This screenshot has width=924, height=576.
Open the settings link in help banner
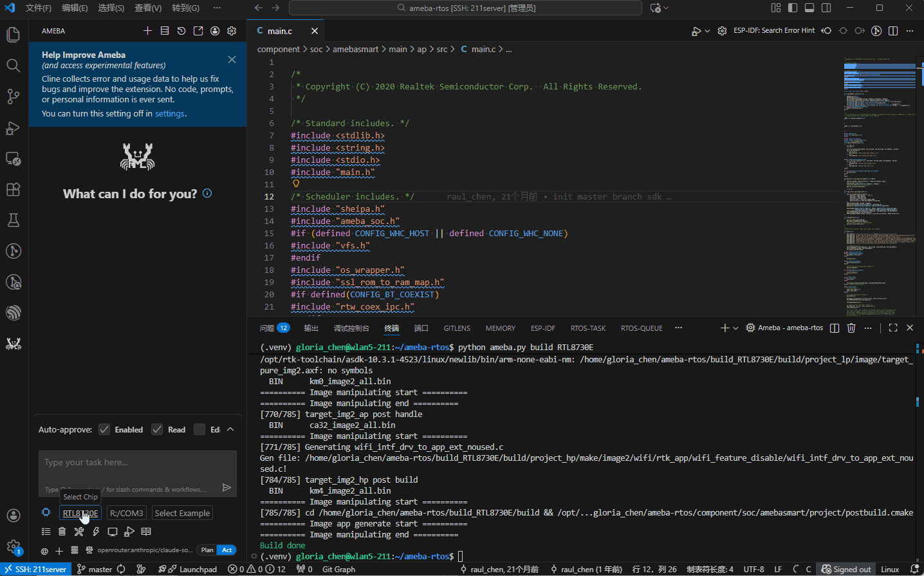click(170, 114)
